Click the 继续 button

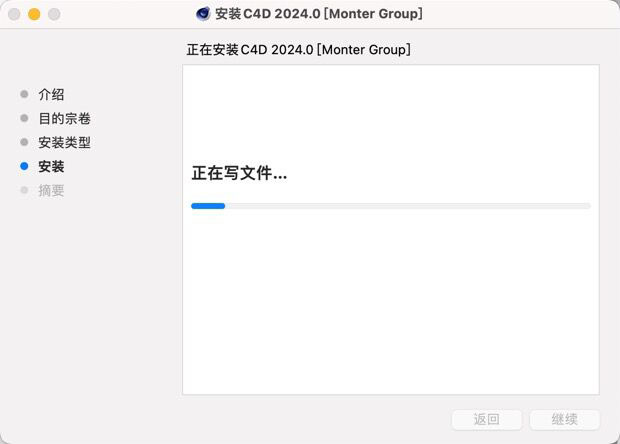565,419
